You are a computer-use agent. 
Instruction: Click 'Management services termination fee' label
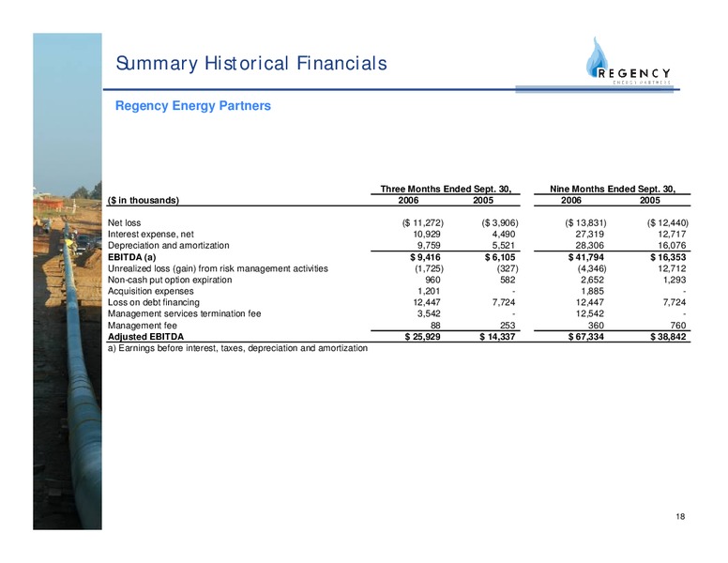point(184,313)
